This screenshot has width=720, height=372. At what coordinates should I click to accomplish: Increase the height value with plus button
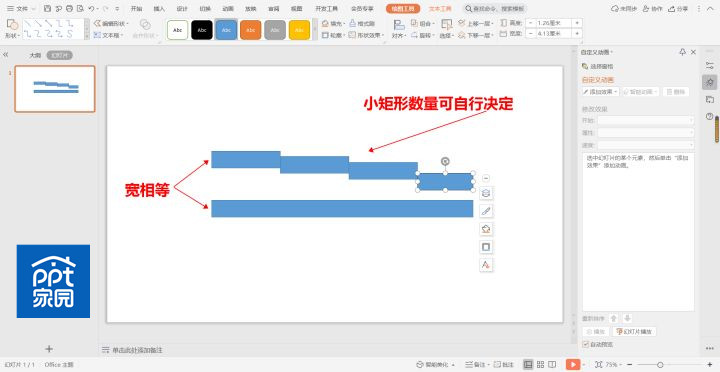tap(577, 23)
